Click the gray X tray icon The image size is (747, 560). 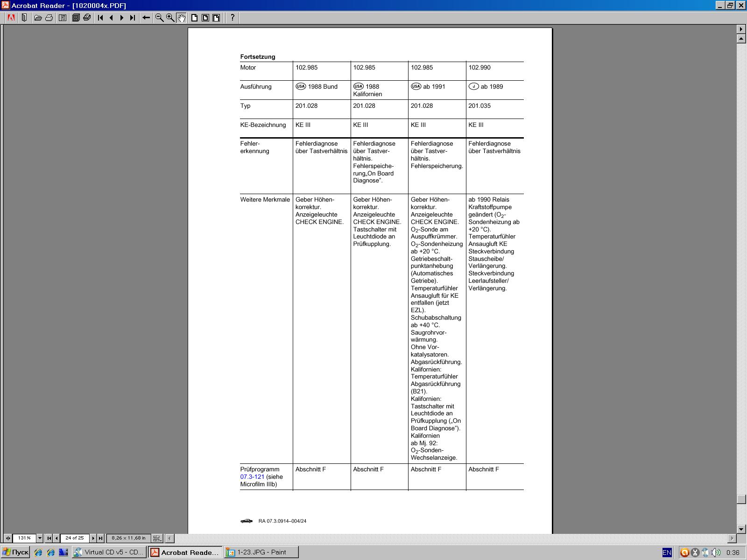(695, 553)
